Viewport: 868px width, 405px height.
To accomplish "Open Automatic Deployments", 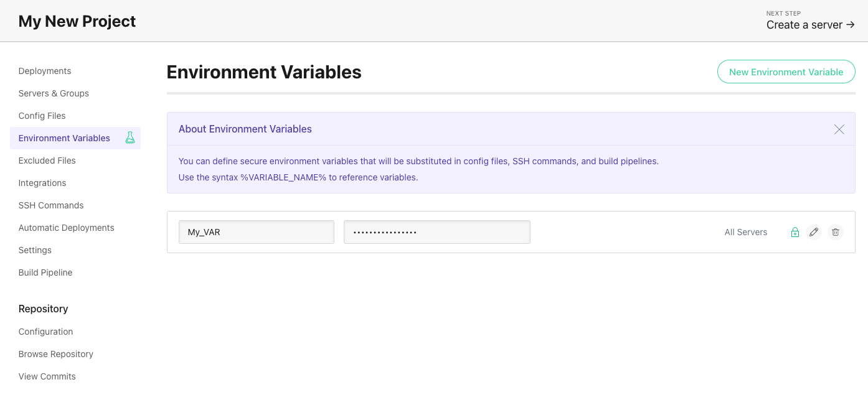I will click(66, 228).
